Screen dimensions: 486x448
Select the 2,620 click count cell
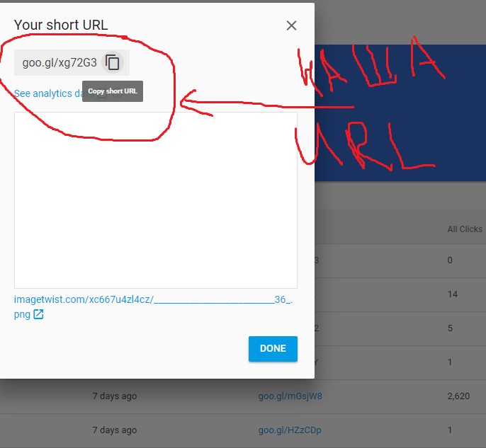[458, 396]
